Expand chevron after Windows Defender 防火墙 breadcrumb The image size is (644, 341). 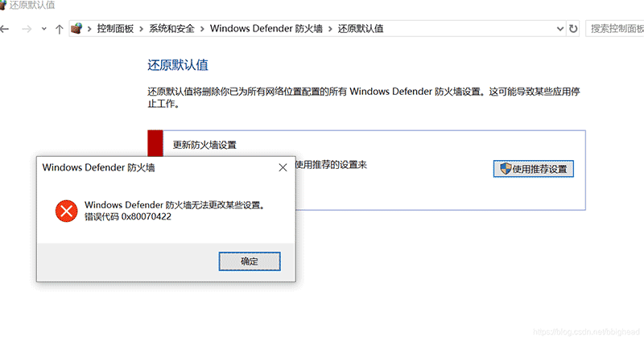330,29
